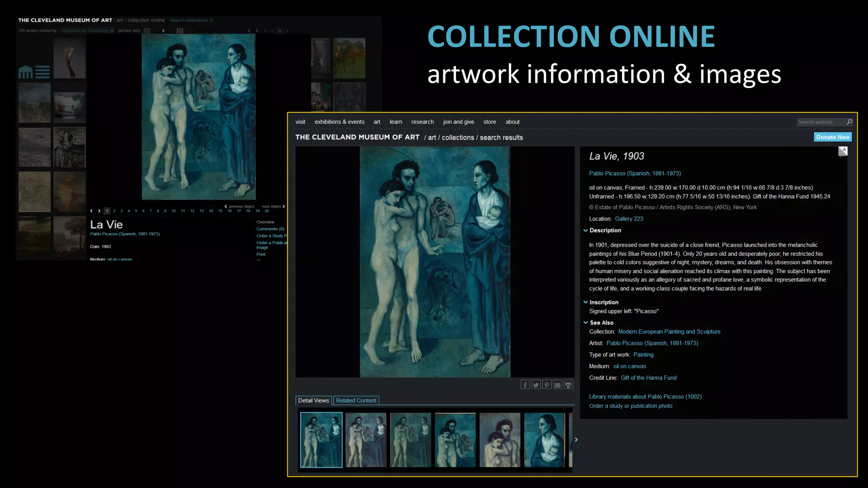The height and width of the screenshot is (488, 868).
Task: Click the website search magnifier icon
Action: 849,122
